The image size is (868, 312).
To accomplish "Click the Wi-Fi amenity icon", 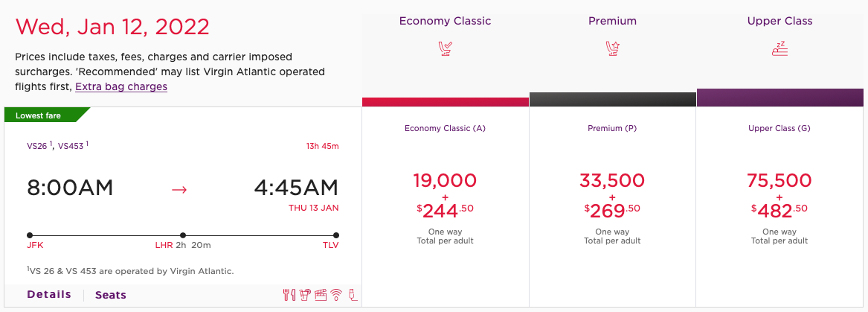I will (x=335, y=295).
